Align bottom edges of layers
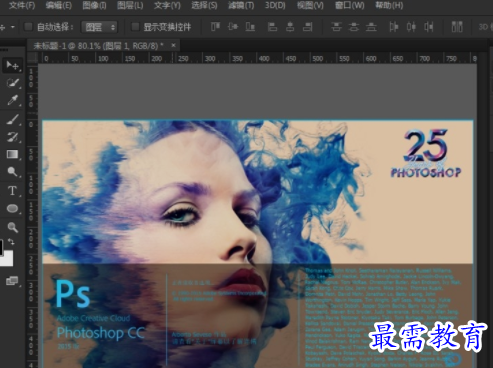 [250, 27]
